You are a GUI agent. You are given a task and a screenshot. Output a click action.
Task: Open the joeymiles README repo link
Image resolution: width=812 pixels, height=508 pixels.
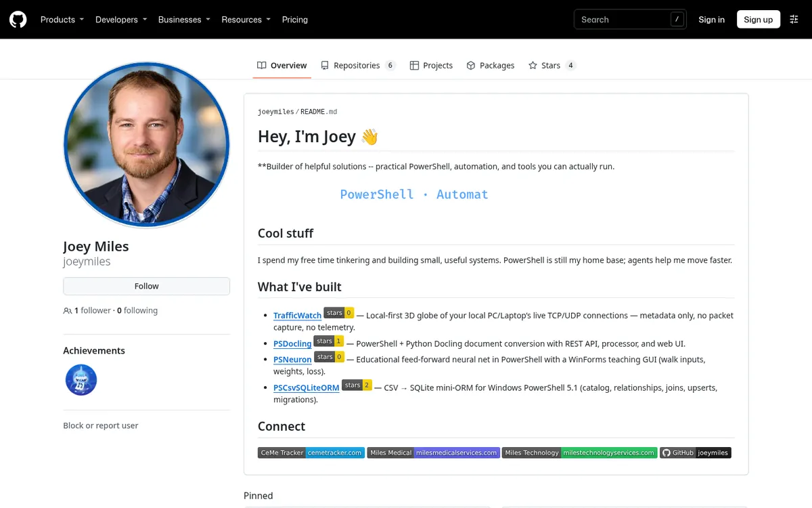pyautogui.click(x=276, y=112)
